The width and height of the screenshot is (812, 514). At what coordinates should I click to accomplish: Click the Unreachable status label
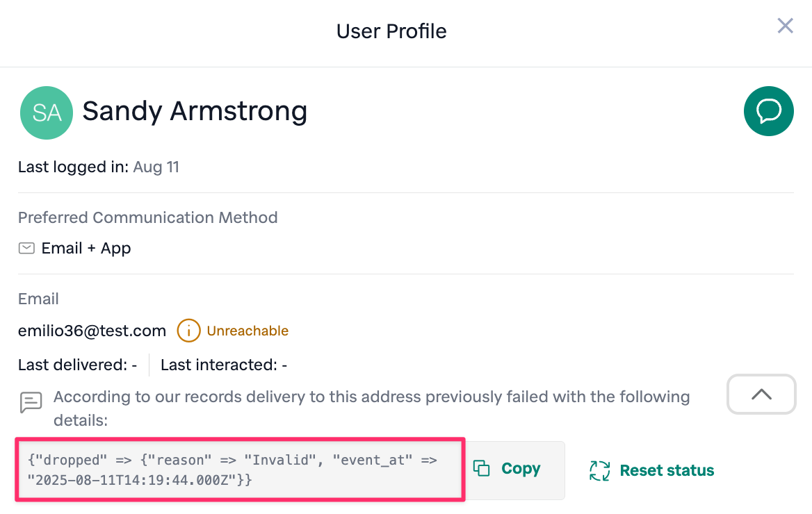[x=247, y=331]
